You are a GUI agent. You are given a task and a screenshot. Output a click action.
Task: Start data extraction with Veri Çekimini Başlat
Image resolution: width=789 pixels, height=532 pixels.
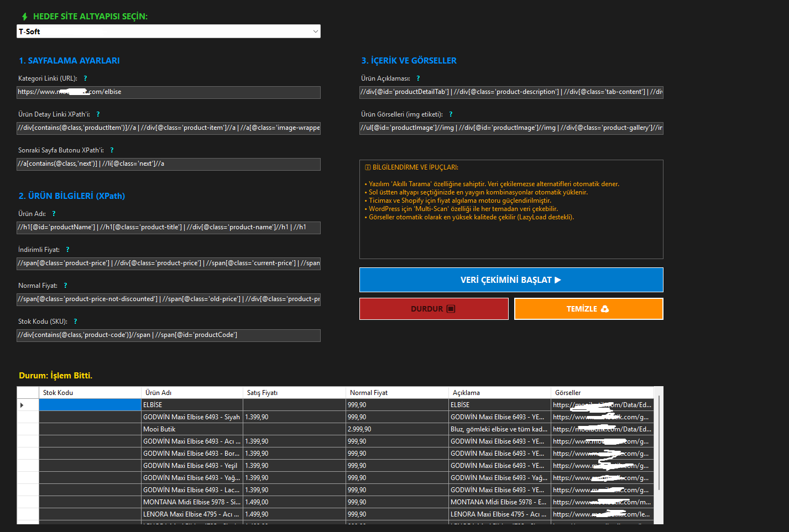point(511,280)
